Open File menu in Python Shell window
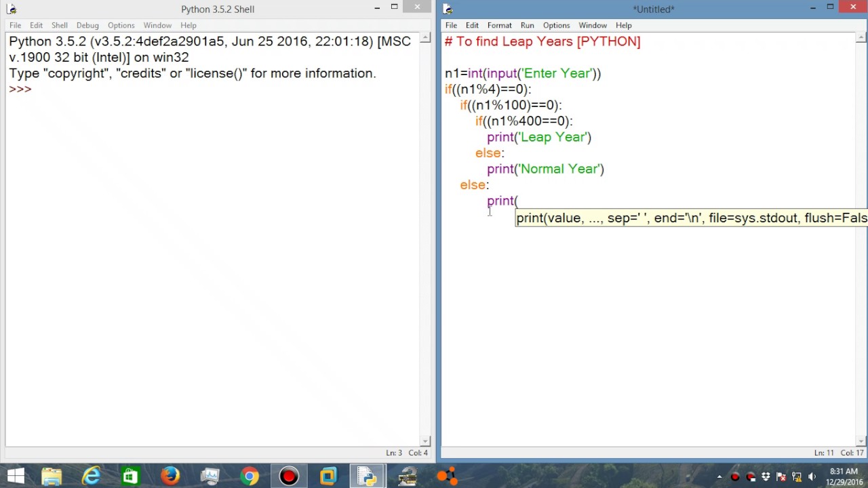 [x=15, y=25]
